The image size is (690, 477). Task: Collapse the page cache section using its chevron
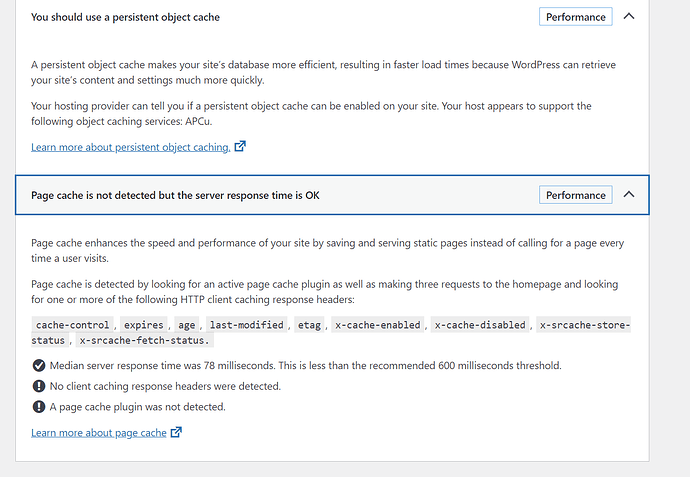(629, 194)
